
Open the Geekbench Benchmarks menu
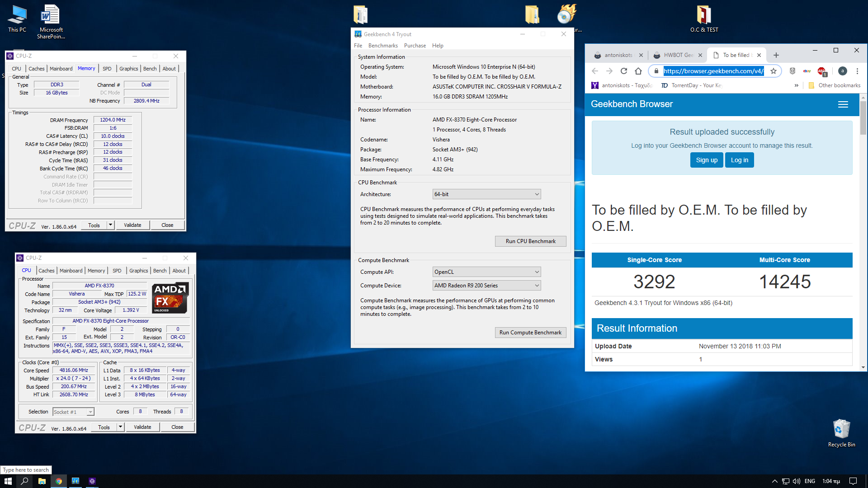point(383,46)
